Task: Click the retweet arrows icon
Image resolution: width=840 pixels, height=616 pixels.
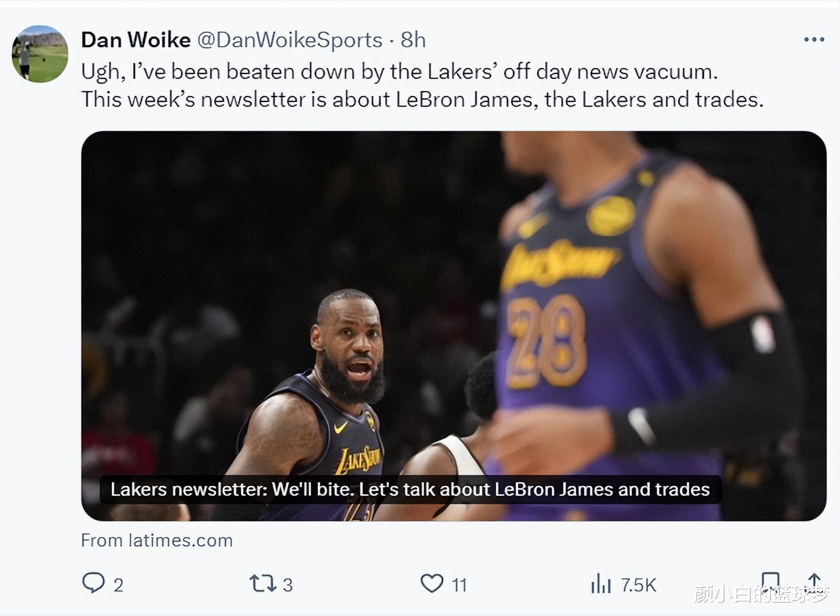Action: point(263,584)
